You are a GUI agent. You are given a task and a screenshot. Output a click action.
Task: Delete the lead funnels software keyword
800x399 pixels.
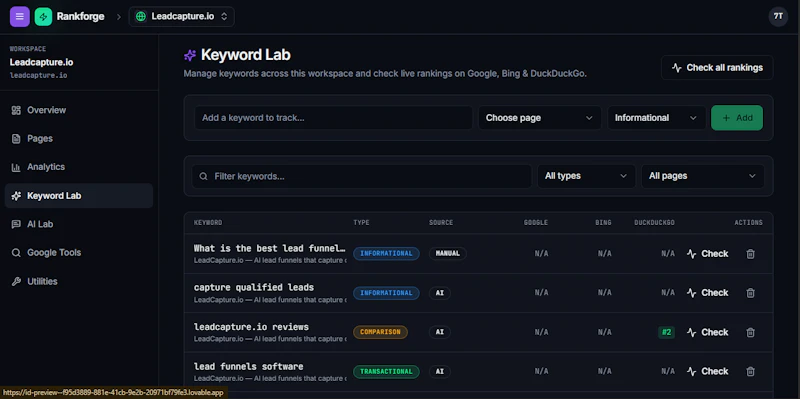(x=750, y=371)
